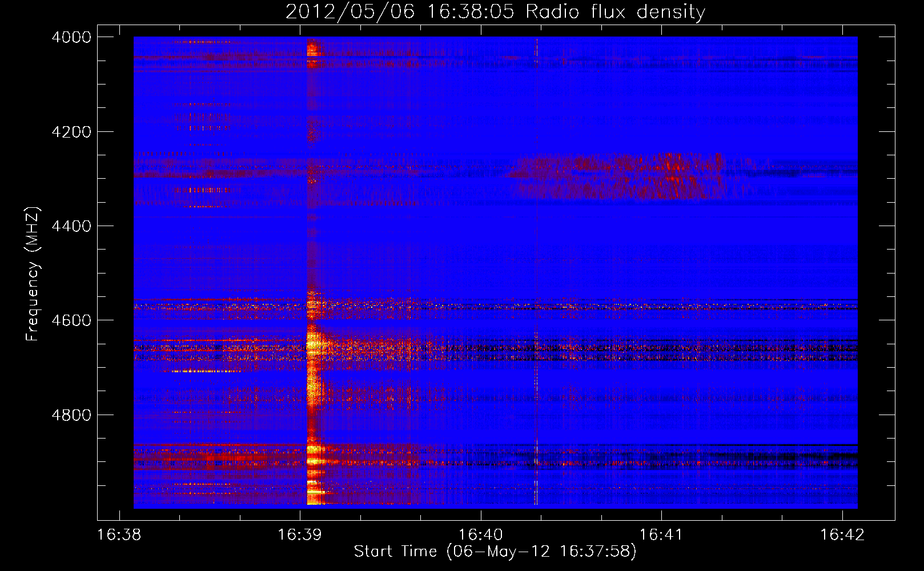Click the 4400 frequency tick label

71,226
